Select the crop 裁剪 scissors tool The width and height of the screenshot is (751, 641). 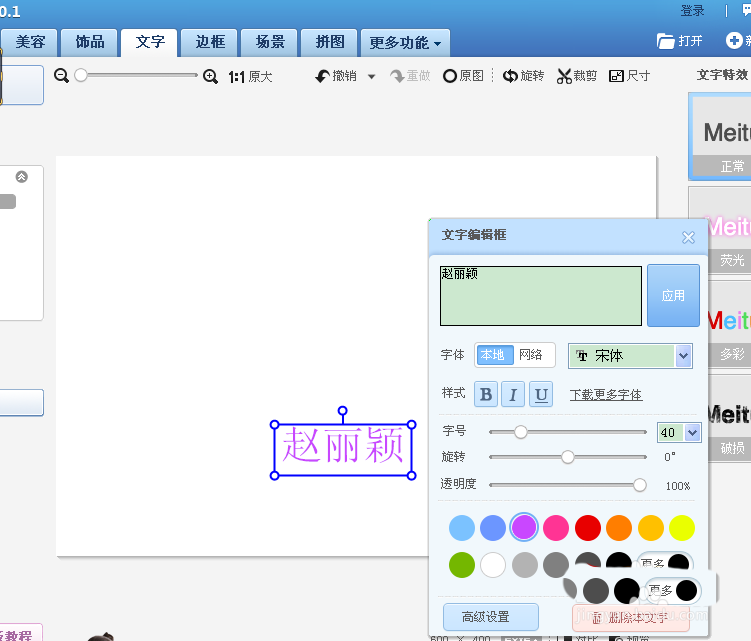pyautogui.click(x=577, y=76)
